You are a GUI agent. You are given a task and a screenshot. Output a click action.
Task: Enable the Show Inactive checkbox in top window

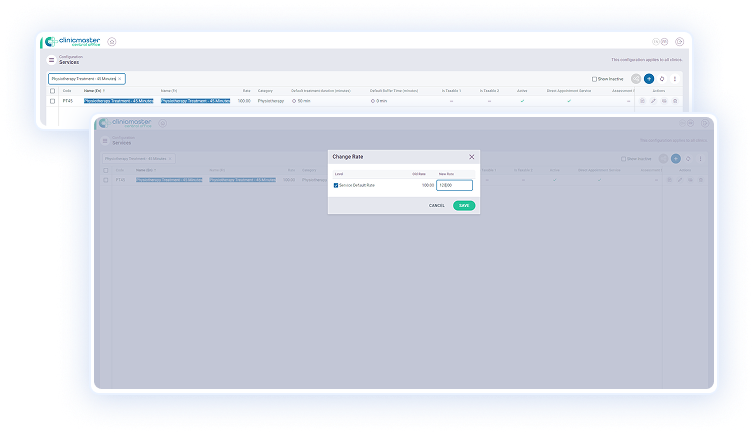594,78
